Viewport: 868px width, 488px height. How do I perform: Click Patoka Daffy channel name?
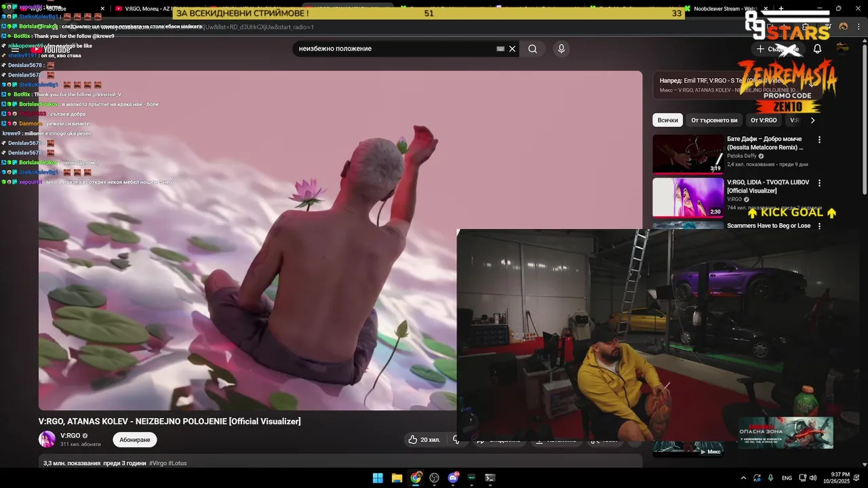coord(742,156)
